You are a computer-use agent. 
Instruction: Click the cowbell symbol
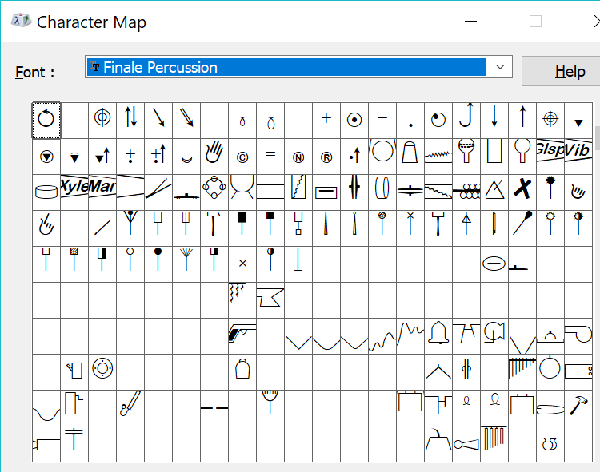tap(242, 371)
